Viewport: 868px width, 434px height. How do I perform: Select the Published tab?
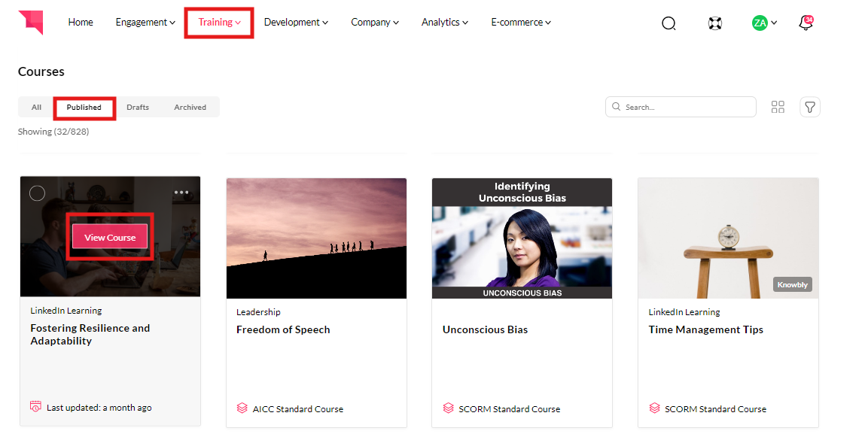point(84,108)
